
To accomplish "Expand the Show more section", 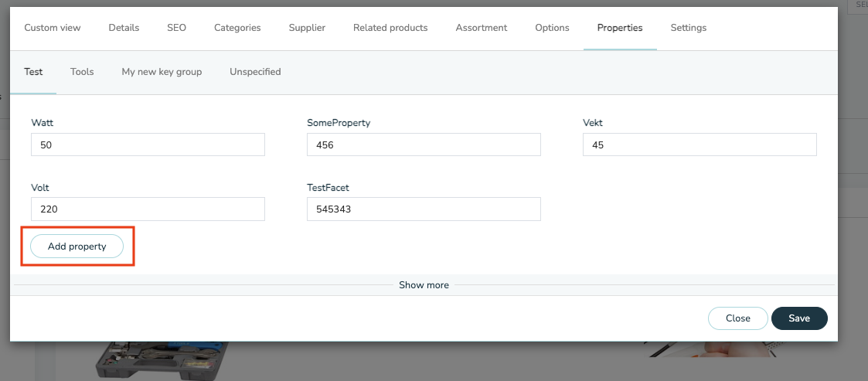I will point(424,285).
